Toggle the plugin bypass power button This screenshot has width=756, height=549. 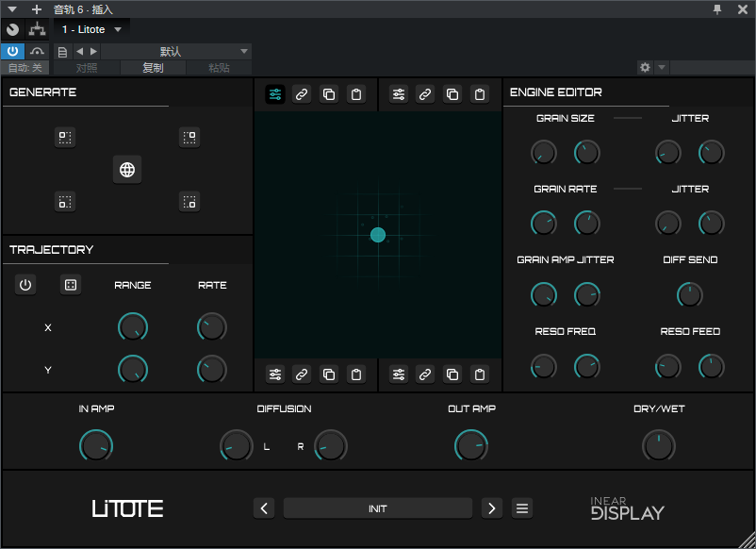pos(13,51)
